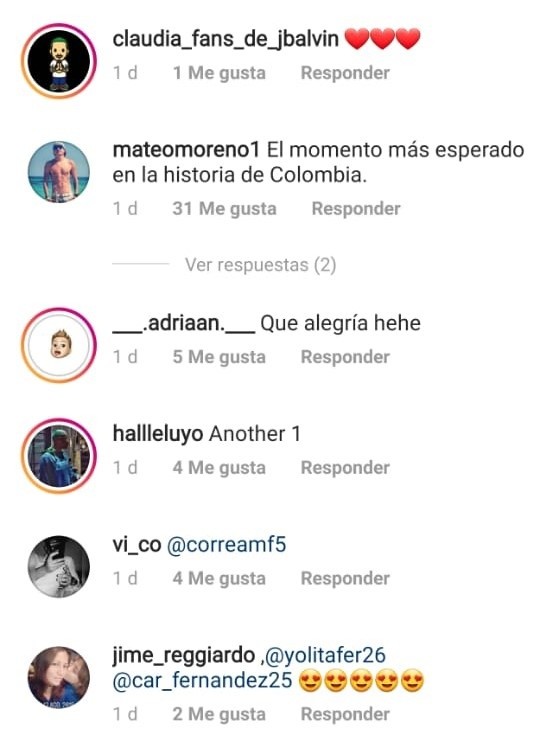The height and width of the screenshot is (734, 559).
Task: Open the @car_fernandez25 mention
Action: point(202,681)
